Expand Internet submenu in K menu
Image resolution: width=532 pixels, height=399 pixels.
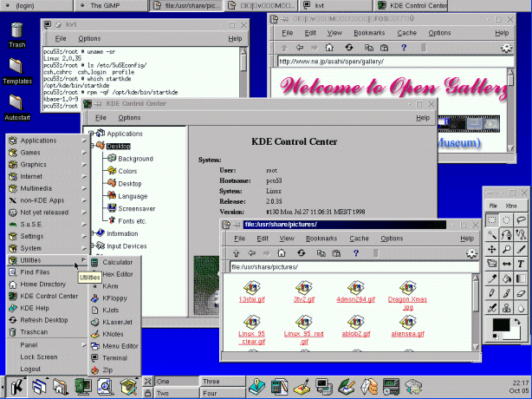pos(47,176)
